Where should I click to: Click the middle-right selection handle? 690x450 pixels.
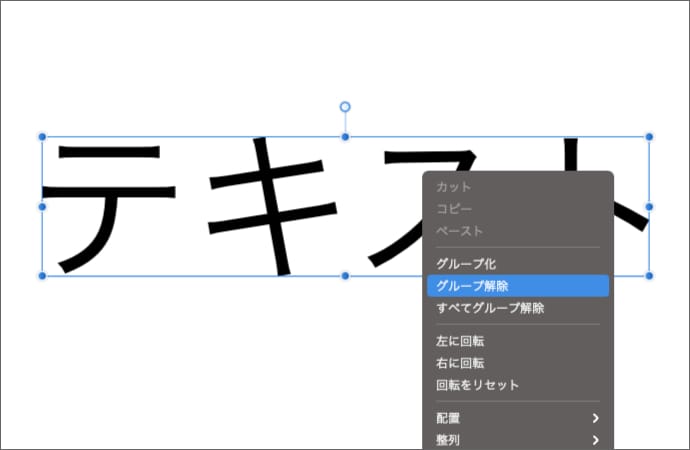pos(649,206)
